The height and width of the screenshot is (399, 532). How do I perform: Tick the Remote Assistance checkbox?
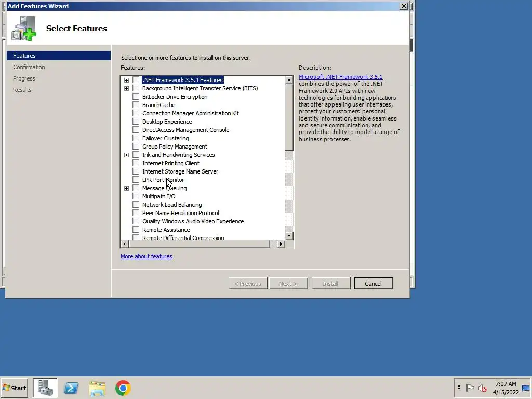click(136, 229)
